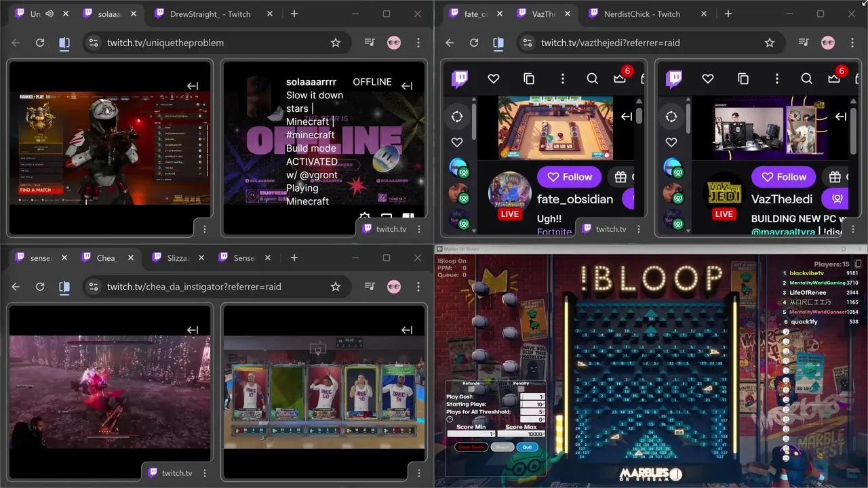
Task: Click the Score Max input field in Marbles
Action: (521, 434)
